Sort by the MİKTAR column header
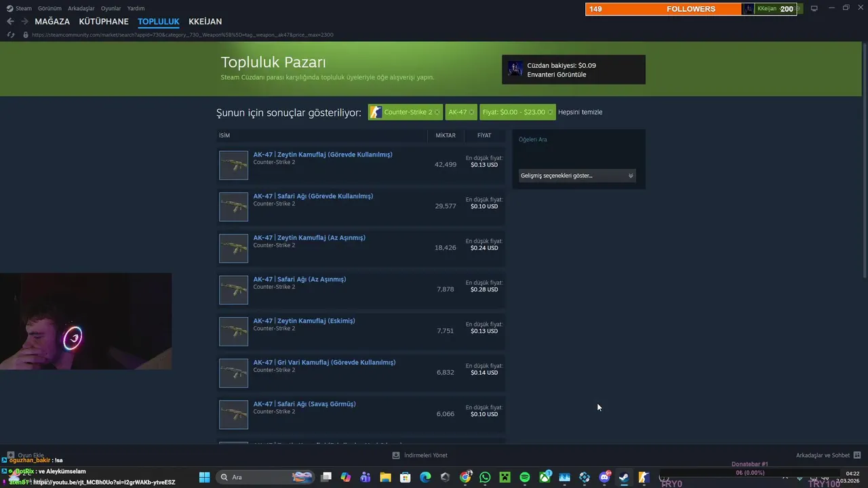The image size is (868, 488). point(446,136)
